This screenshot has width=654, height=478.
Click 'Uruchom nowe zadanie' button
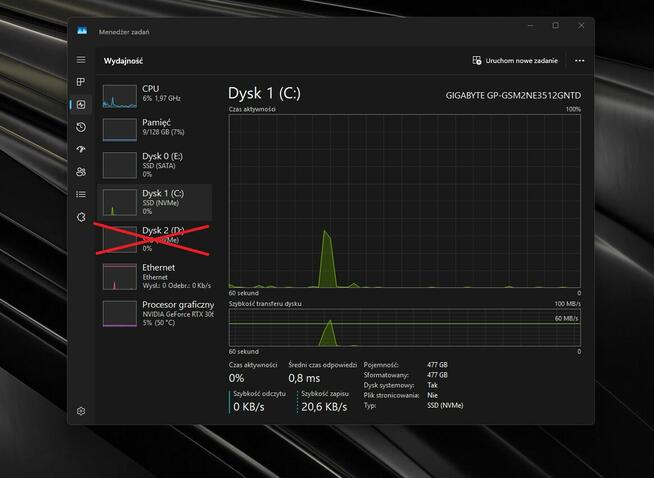[515, 60]
